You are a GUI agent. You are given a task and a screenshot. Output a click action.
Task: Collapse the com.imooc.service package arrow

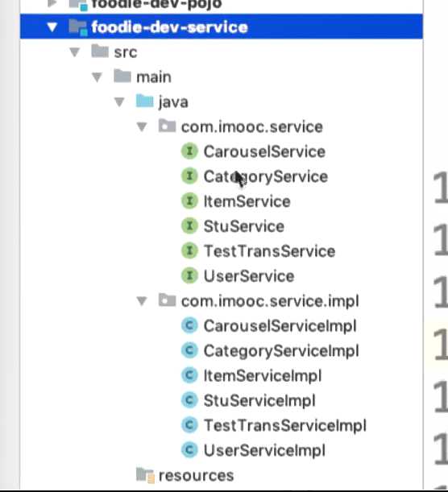pos(142,126)
